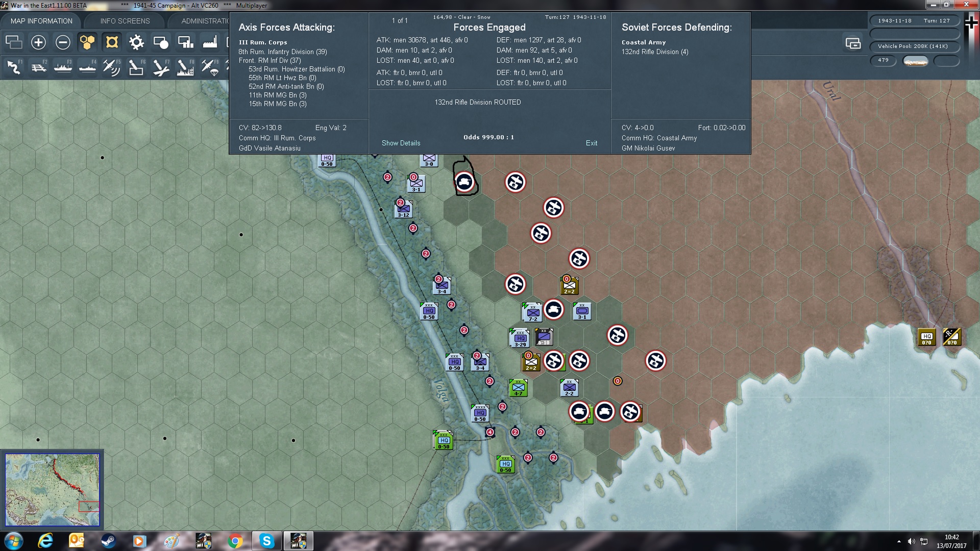Click the minimap overview
Viewport: 980px width, 551px height.
52,490
